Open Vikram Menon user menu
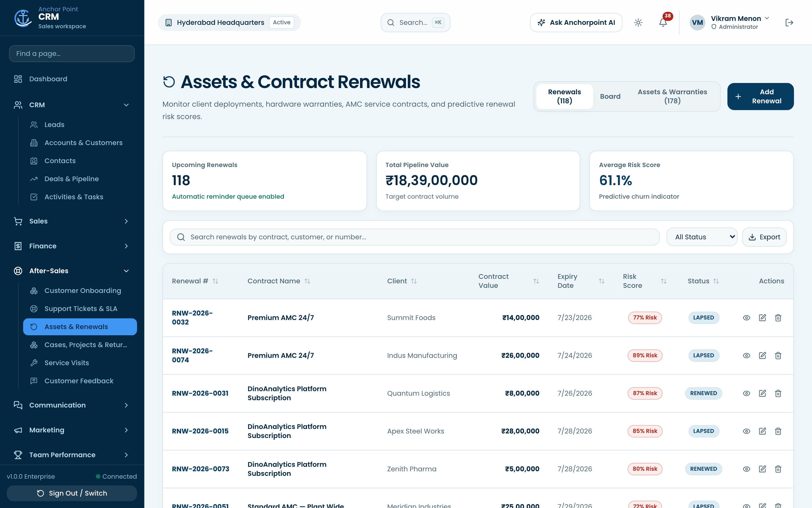 coord(729,23)
